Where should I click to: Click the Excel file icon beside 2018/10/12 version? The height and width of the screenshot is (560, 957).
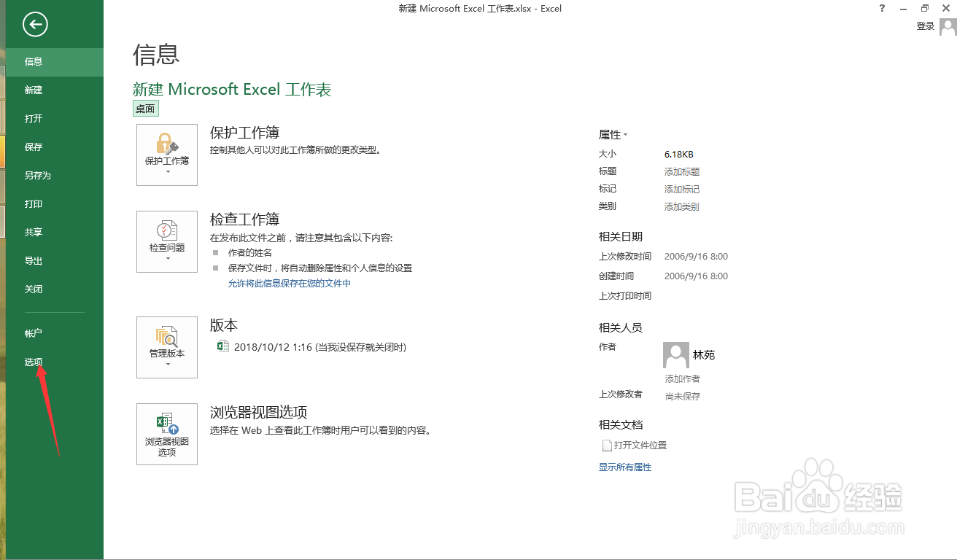[224, 346]
